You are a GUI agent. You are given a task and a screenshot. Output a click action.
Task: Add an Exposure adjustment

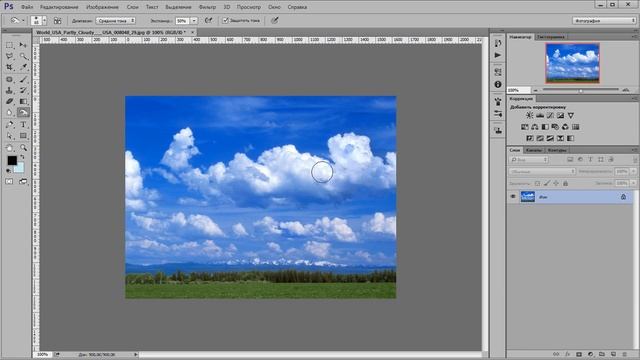560,116
